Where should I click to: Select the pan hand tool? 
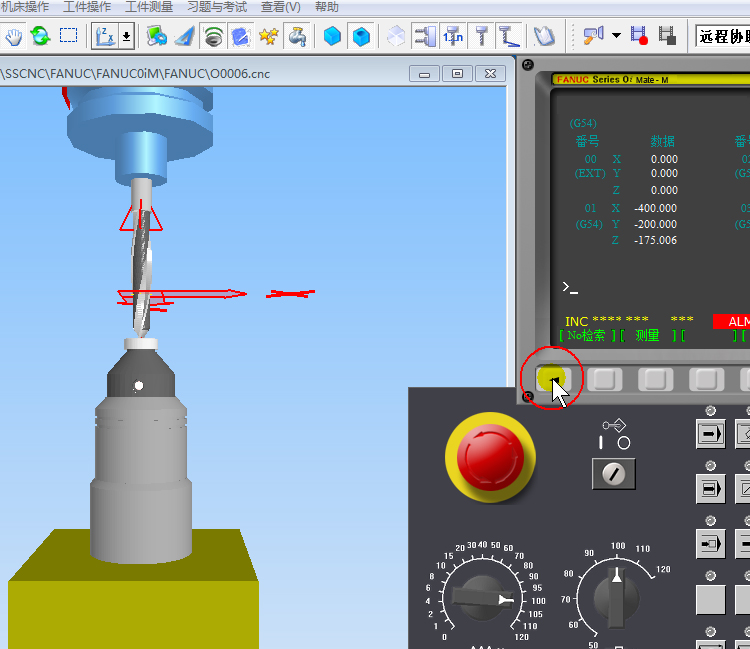[13, 36]
